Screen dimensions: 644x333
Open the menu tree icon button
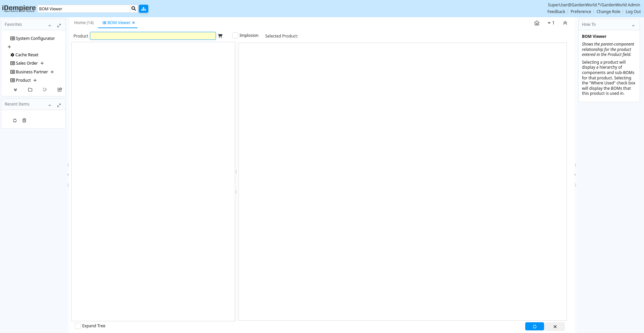coord(144,9)
